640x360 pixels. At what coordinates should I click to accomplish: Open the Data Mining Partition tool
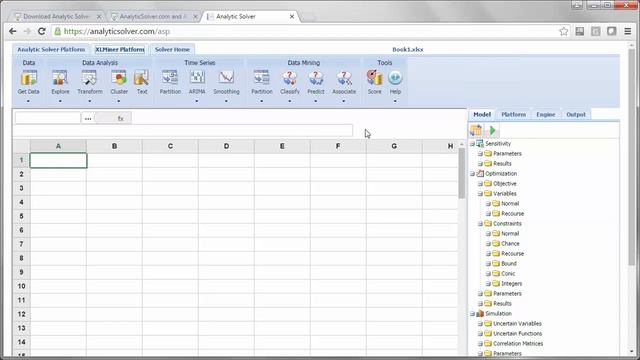tap(262, 82)
